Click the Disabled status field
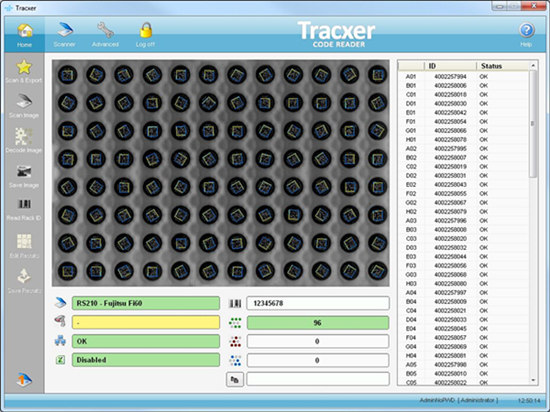Image resolution: width=550 pixels, height=412 pixels. (146, 360)
